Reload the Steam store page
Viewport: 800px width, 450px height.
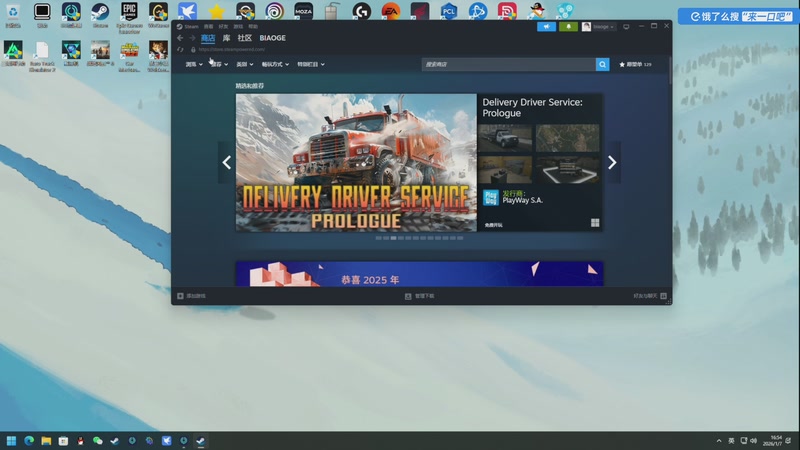(180, 49)
